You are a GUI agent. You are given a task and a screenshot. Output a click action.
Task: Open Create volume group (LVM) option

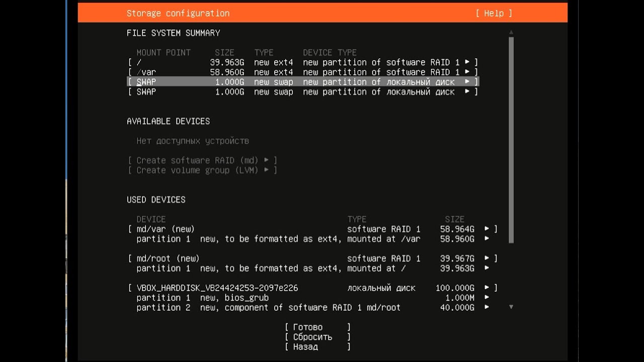click(202, 170)
